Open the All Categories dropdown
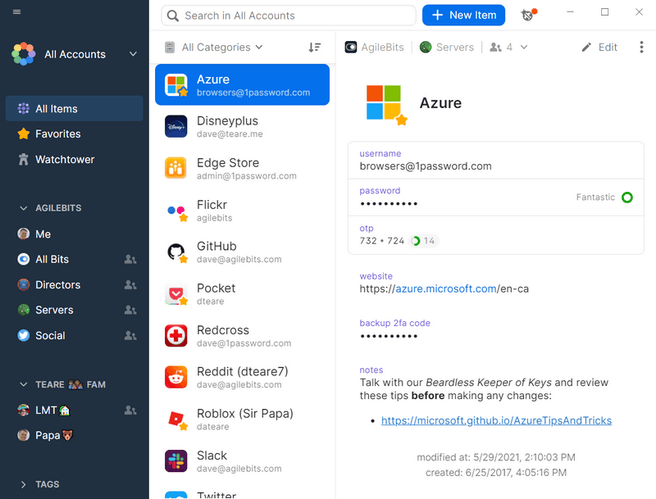Viewport: 656px width, 499px height. click(x=215, y=47)
